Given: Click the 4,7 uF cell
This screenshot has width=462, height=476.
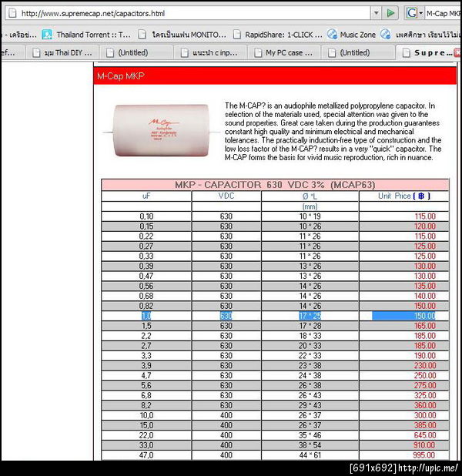Looking at the screenshot, I should tap(146, 376).
